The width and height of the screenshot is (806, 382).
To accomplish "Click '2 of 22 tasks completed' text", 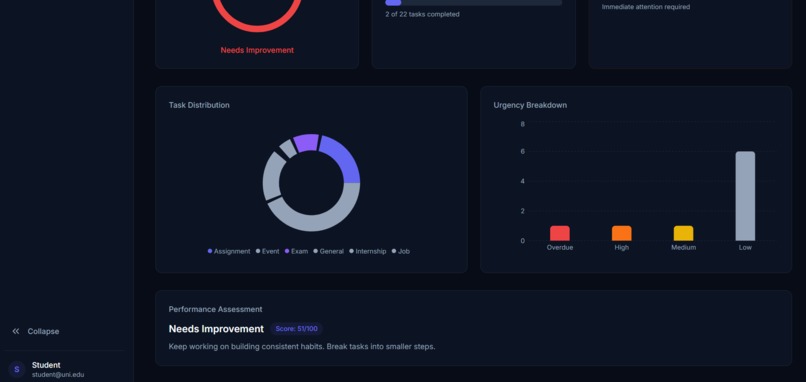I will tap(422, 14).
